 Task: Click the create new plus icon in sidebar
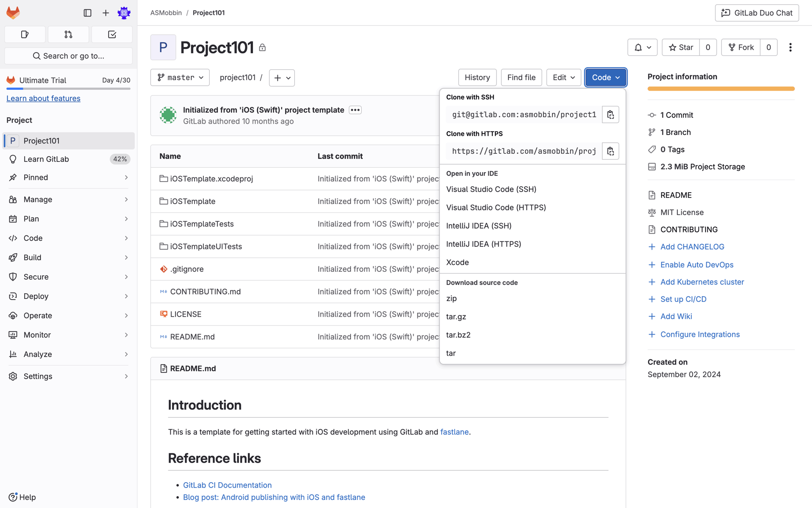(x=106, y=13)
